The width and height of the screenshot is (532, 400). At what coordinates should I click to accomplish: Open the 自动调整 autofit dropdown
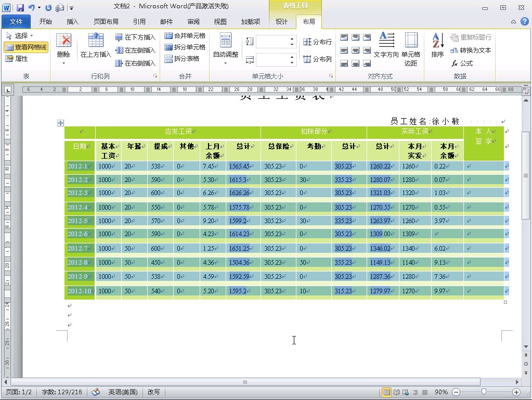(x=226, y=63)
